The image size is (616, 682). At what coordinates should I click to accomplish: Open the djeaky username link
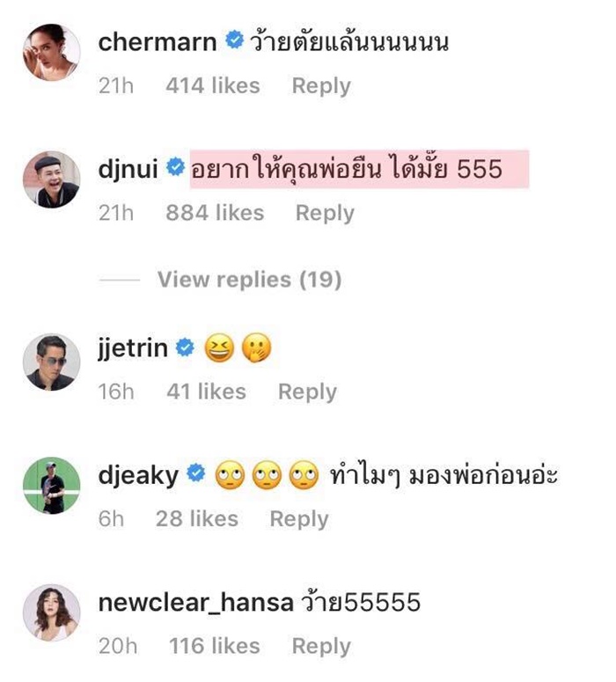138,476
